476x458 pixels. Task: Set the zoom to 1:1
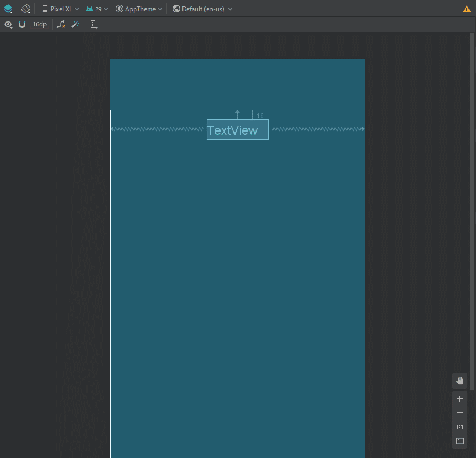(x=459, y=427)
